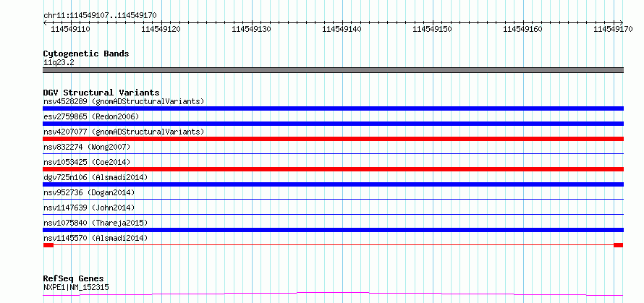Click the ruler tick labeled 114549140
The width and height of the screenshot is (644, 303).
[x=342, y=29]
